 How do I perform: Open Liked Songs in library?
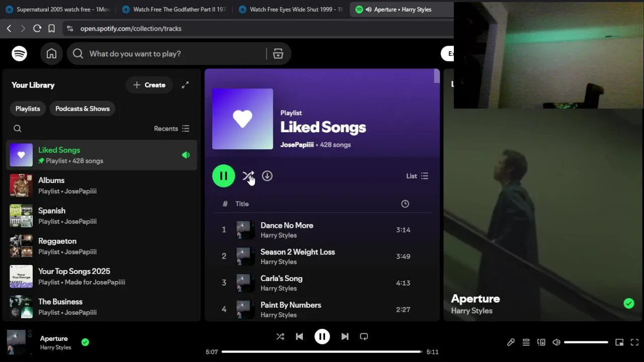click(102, 155)
